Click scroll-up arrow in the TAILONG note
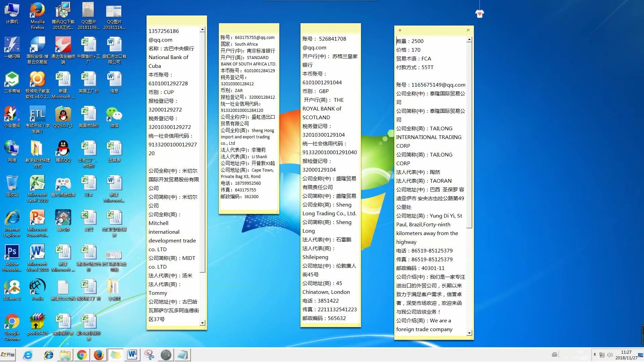Image resolution: width=644 pixels, height=362 pixels. [x=469, y=40]
